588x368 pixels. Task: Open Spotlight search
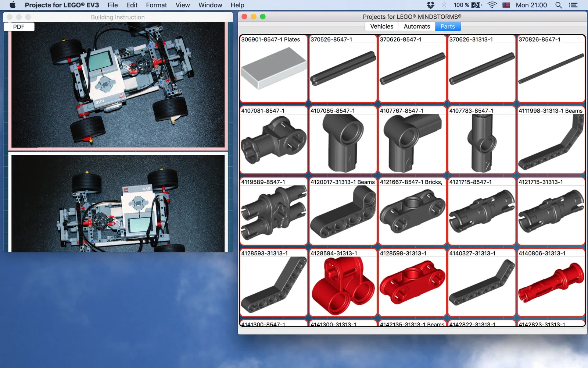tap(559, 5)
